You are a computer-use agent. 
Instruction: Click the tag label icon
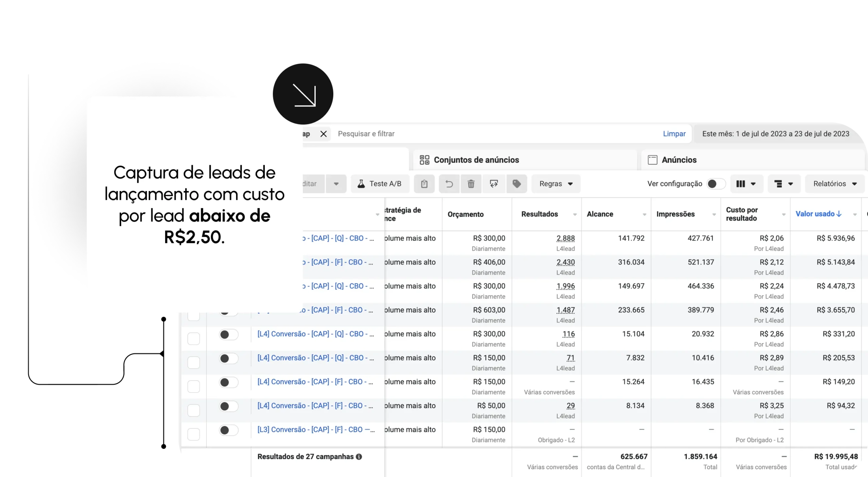(x=516, y=184)
